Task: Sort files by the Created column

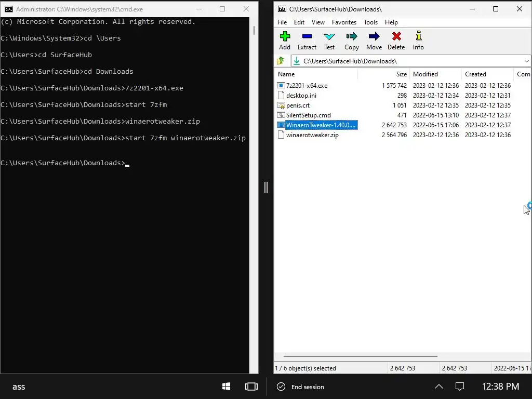Action: click(487, 74)
